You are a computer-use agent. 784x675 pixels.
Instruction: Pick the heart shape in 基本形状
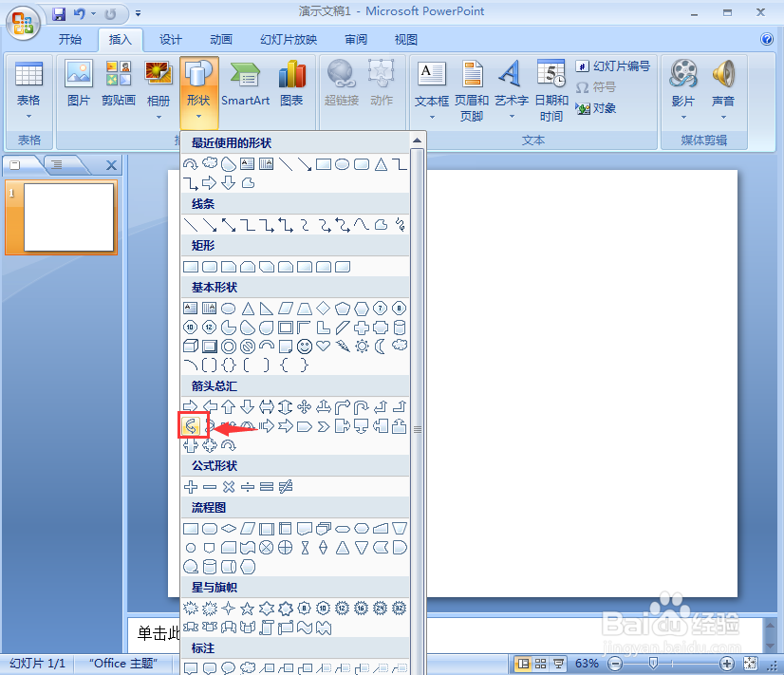(324, 346)
